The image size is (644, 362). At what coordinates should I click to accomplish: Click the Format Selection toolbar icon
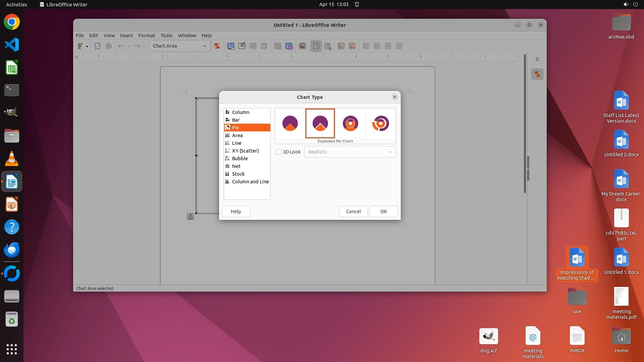(x=217, y=46)
